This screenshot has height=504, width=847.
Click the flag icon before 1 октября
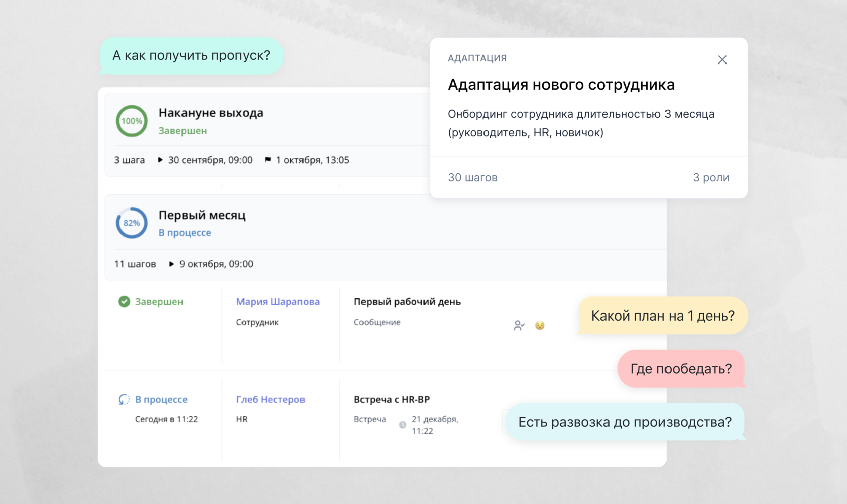[268, 160]
